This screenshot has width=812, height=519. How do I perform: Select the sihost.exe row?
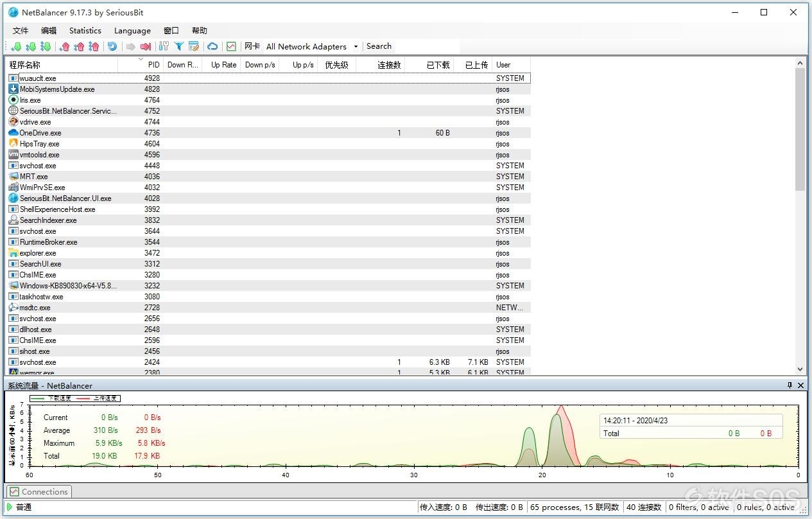(x=269, y=351)
